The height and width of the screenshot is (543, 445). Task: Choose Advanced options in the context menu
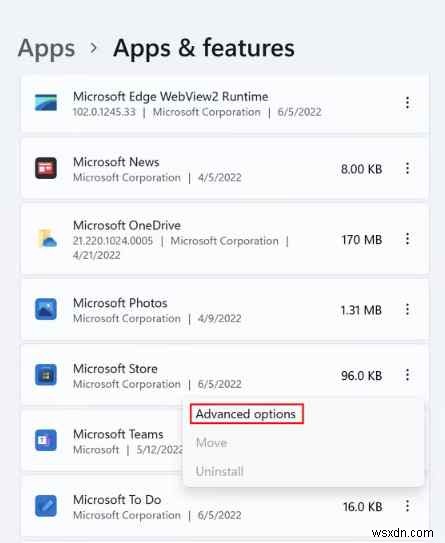[246, 414]
